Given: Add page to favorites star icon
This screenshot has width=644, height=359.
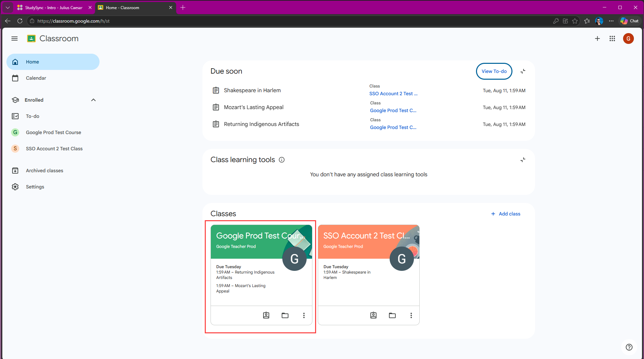Looking at the screenshot, I should 575,21.
